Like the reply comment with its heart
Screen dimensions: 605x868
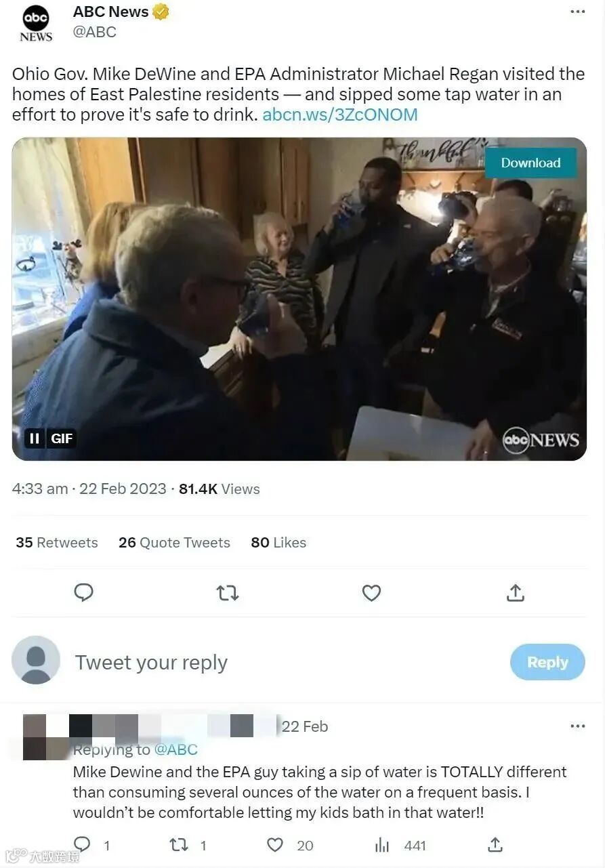pyautogui.click(x=274, y=845)
